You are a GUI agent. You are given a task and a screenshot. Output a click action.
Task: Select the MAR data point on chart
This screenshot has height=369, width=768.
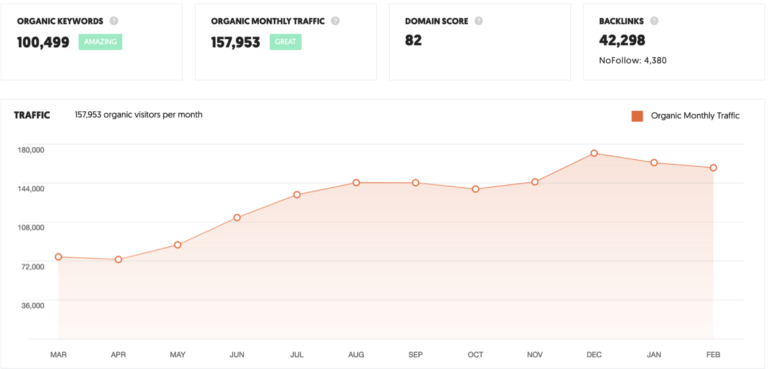pyautogui.click(x=58, y=257)
